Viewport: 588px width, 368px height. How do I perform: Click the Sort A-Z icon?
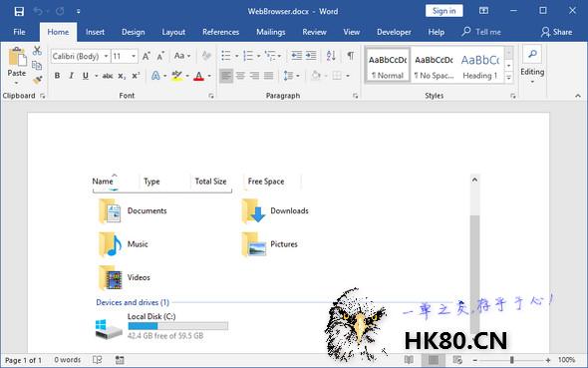(x=331, y=56)
